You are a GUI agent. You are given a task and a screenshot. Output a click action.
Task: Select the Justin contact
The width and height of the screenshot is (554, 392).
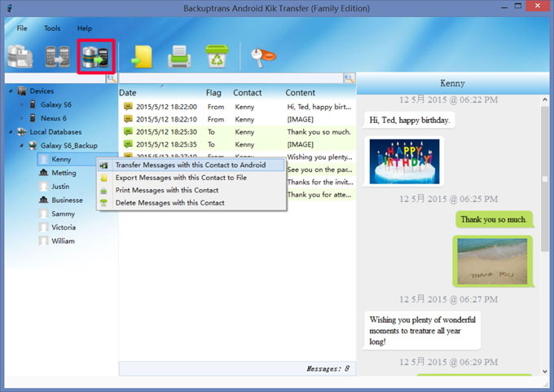coord(60,187)
